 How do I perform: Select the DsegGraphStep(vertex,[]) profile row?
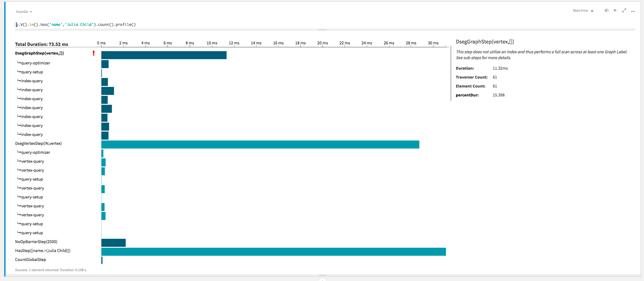tap(39, 53)
